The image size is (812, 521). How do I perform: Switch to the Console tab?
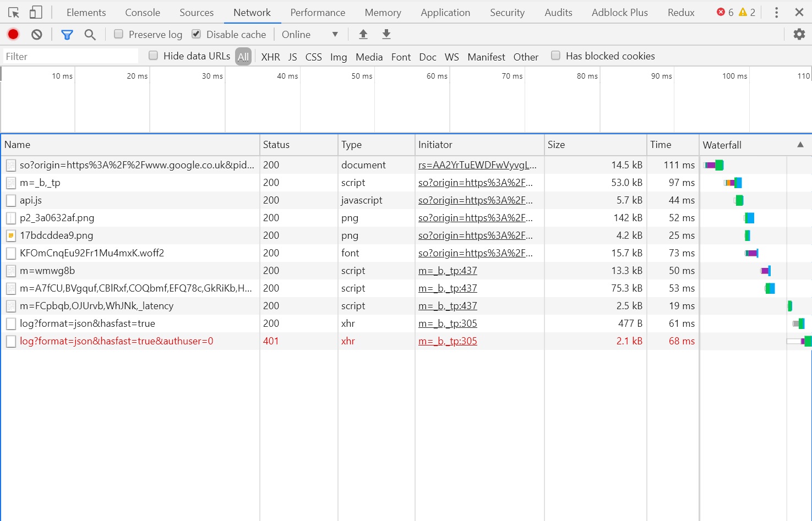coord(143,13)
